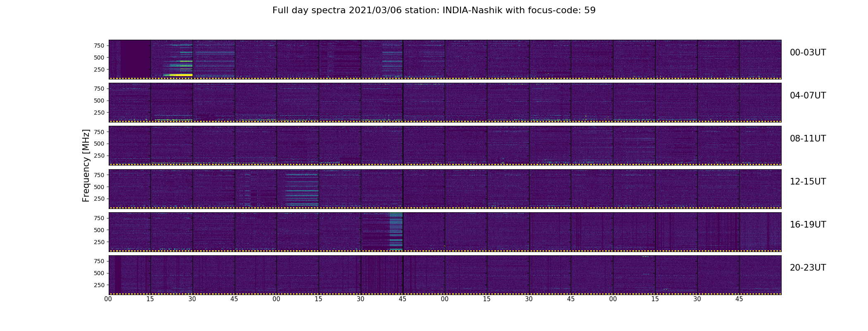This screenshot has width=868, height=331.
Task: Click the bright teal column in the 16-19UT spectrogram
Action: coord(396,232)
